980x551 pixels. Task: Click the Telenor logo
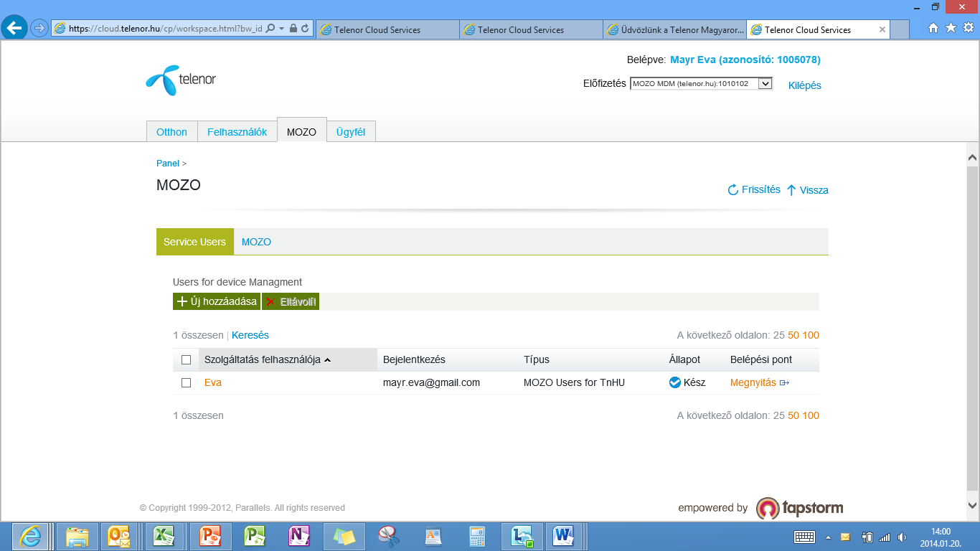[181, 80]
